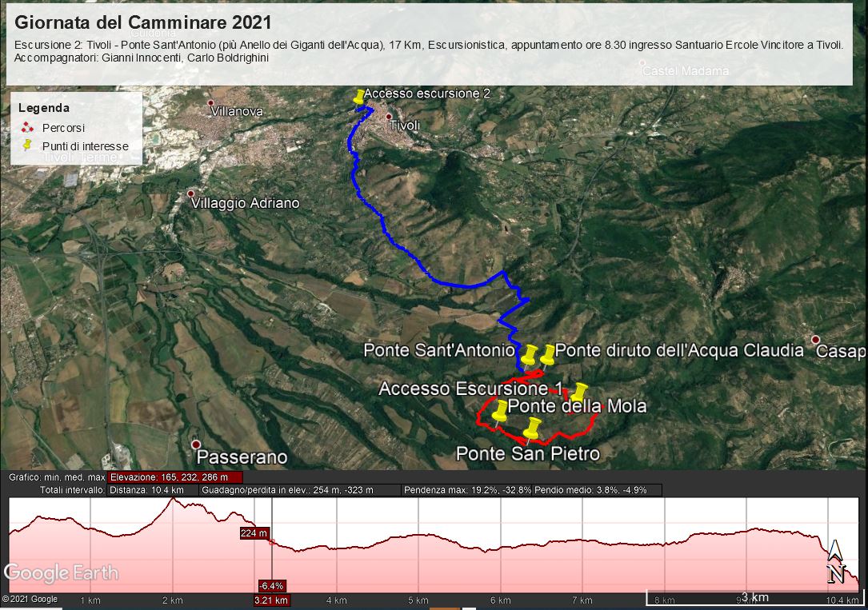Click the red Percorsi icon in the legend

[27, 128]
